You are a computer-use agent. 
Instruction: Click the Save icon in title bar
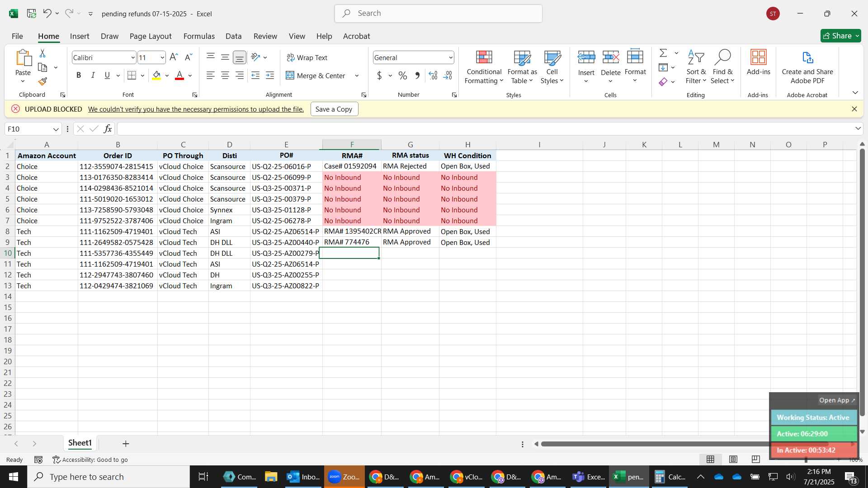[x=32, y=14]
